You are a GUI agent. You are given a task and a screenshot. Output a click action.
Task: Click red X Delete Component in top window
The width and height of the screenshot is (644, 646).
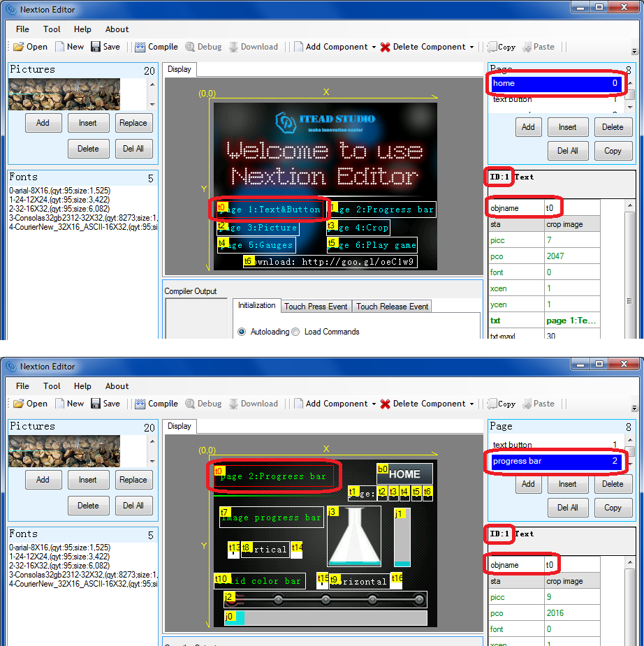pyautogui.click(x=386, y=47)
